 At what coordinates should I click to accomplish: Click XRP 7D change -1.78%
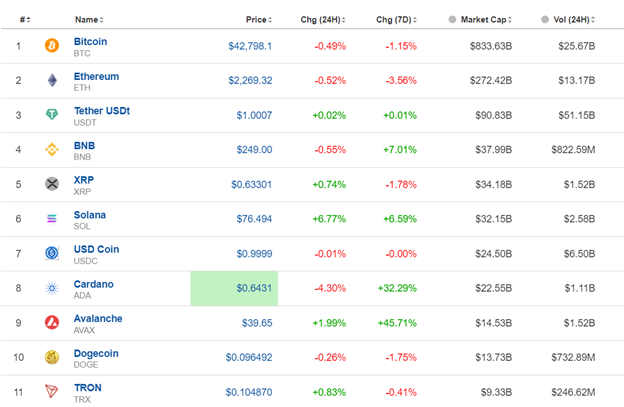click(x=401, y=185)
